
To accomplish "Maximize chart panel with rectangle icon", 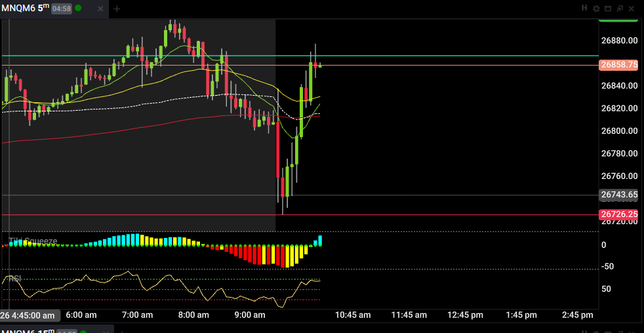I will pos(608,9).
